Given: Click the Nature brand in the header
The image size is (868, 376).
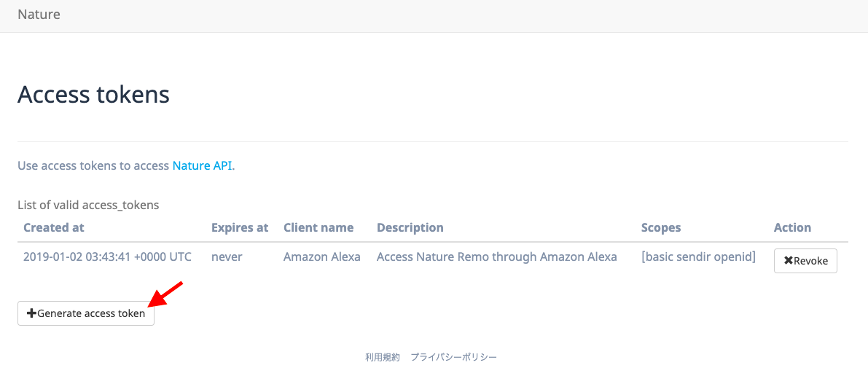Looking at the screenshot, I should 39,15.
